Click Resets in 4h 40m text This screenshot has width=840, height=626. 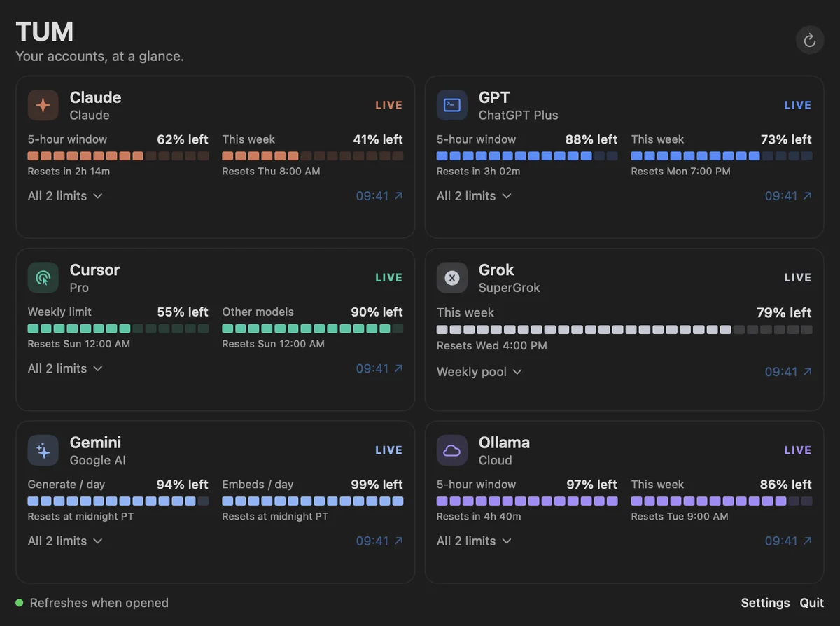pyautogui.click(x=479, y=516)
